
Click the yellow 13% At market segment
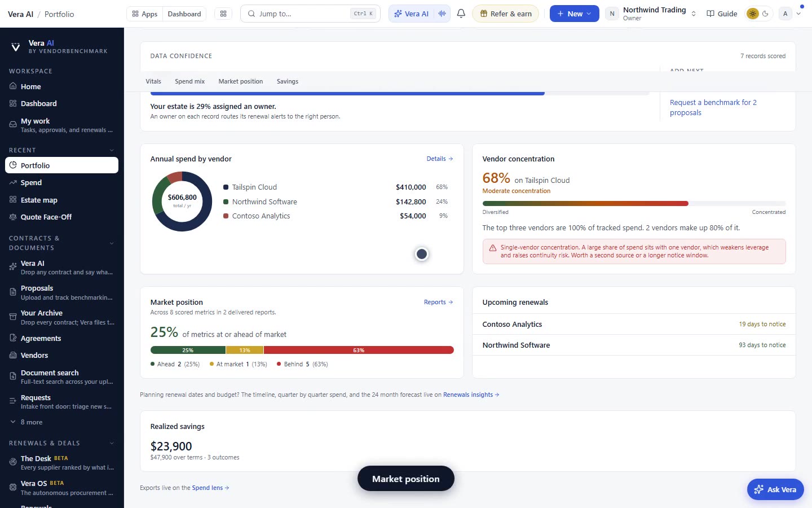tap(245, 350)
